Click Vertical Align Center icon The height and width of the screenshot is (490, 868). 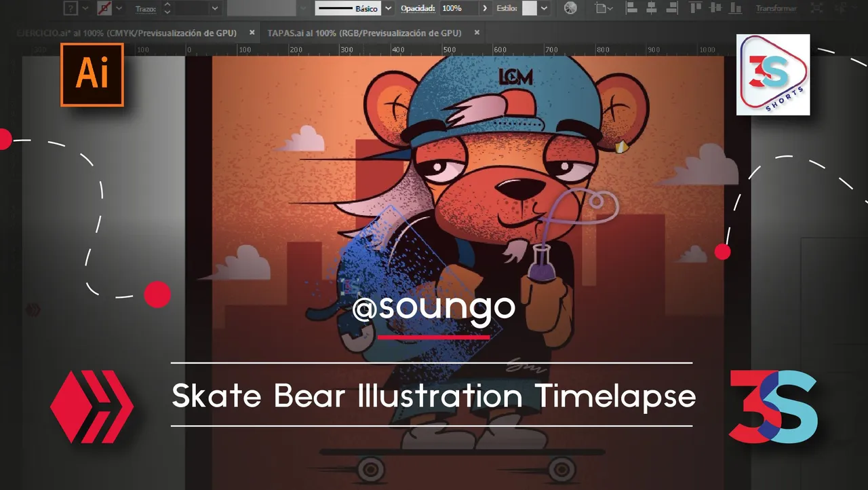pos(715,8)
